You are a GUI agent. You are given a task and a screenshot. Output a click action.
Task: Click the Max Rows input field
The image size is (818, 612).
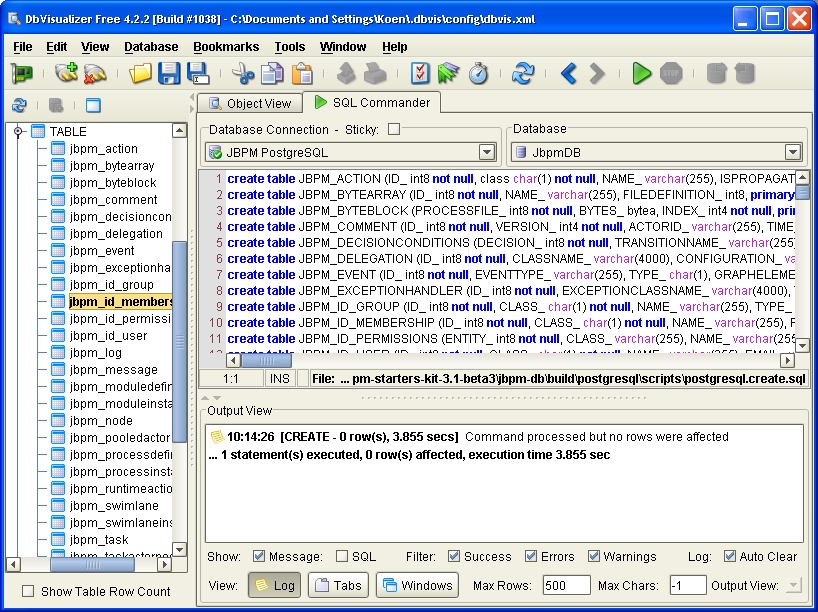(x=566, y=585)
